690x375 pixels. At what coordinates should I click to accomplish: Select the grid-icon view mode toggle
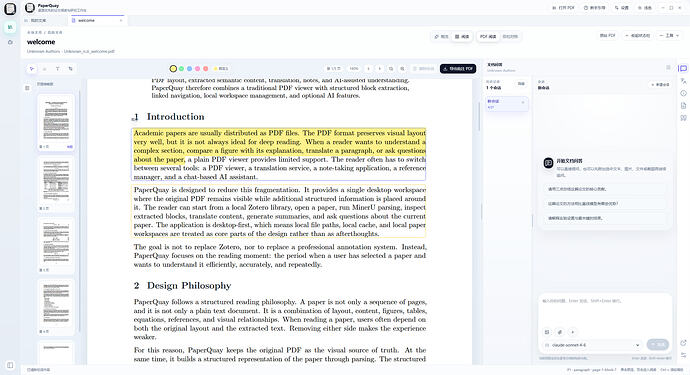coord(462,37)
